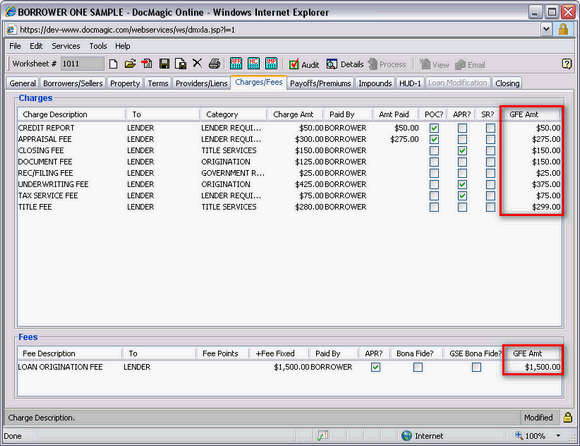
Task: Open the Edit menu
Action: 36,46
